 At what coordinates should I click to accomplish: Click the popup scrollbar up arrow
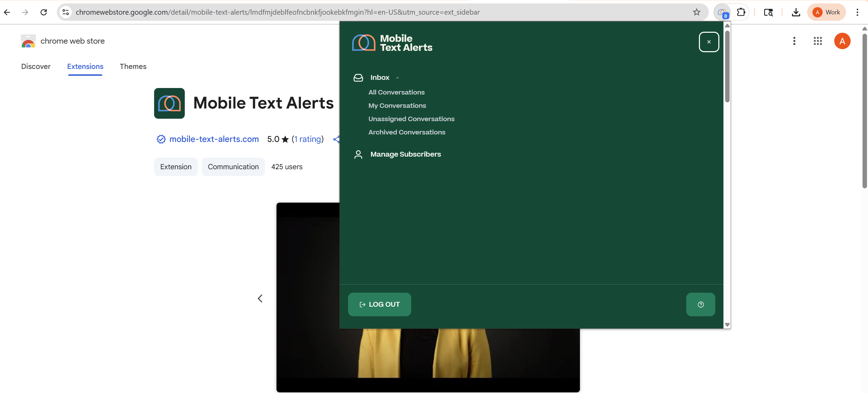click(x=727, y=26)
